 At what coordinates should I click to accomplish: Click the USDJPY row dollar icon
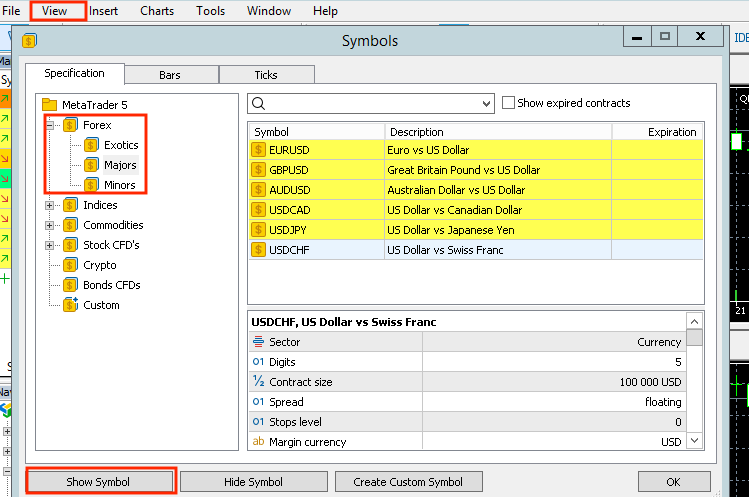pyautogui.click(x=258, y=230)
